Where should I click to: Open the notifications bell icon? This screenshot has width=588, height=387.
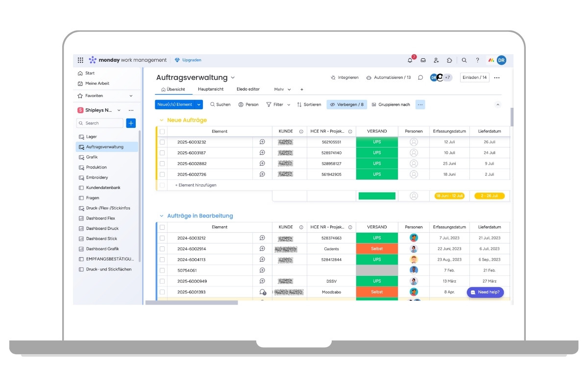[410, 60]
